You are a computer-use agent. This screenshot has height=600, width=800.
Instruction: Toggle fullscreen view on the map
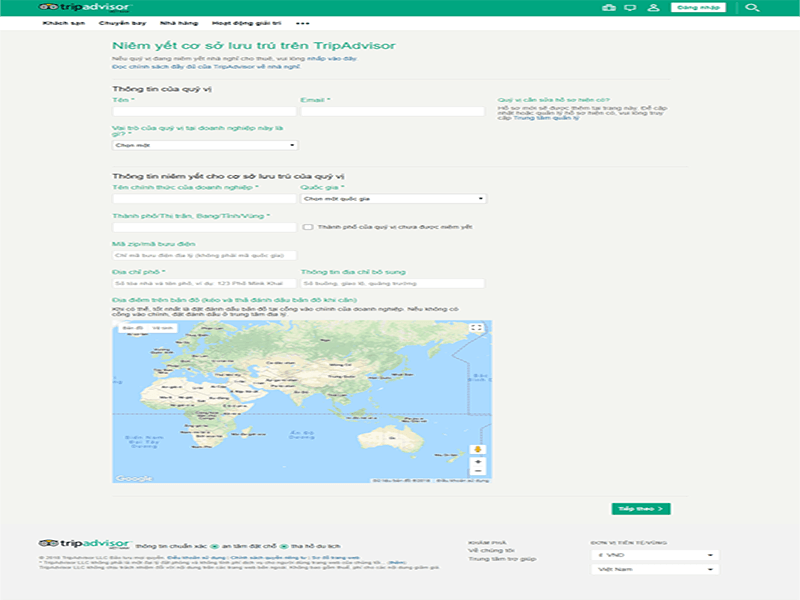[x=477, y=328]
